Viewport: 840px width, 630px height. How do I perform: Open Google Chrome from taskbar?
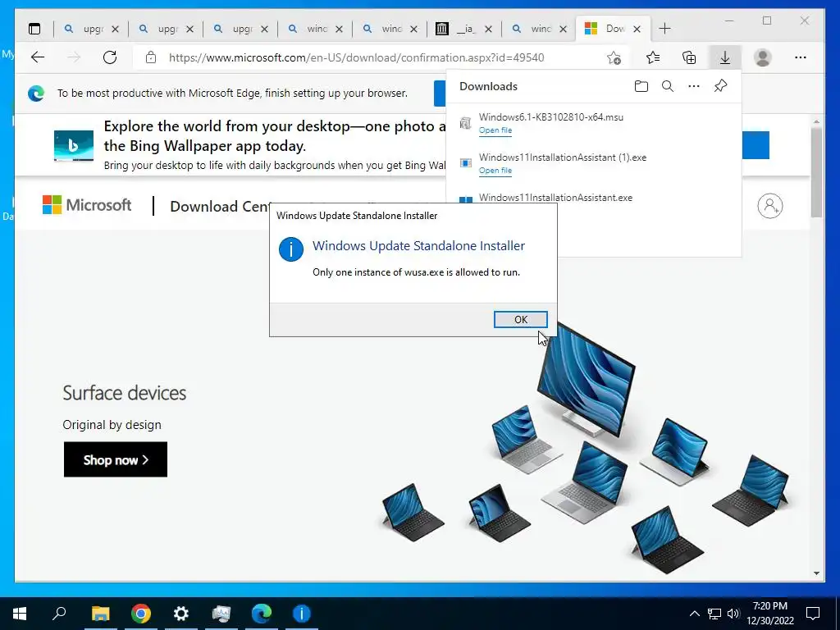pos(141,614)
